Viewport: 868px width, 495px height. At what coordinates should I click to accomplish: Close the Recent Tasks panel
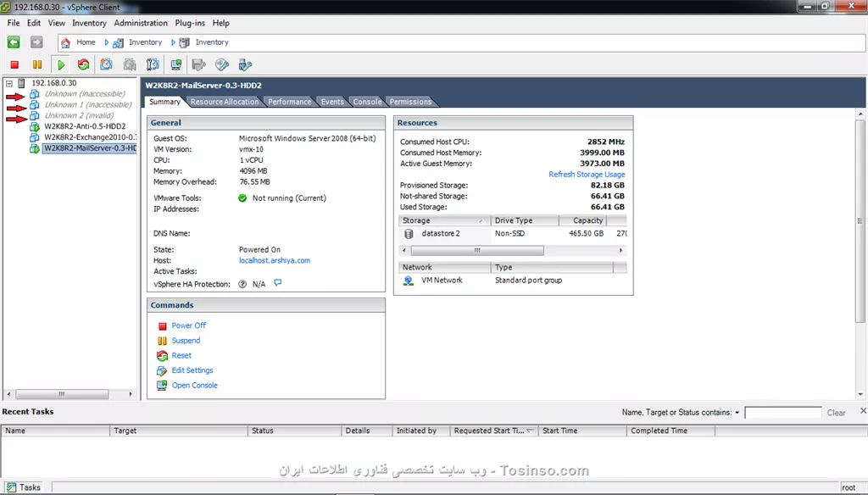point(862,411)
